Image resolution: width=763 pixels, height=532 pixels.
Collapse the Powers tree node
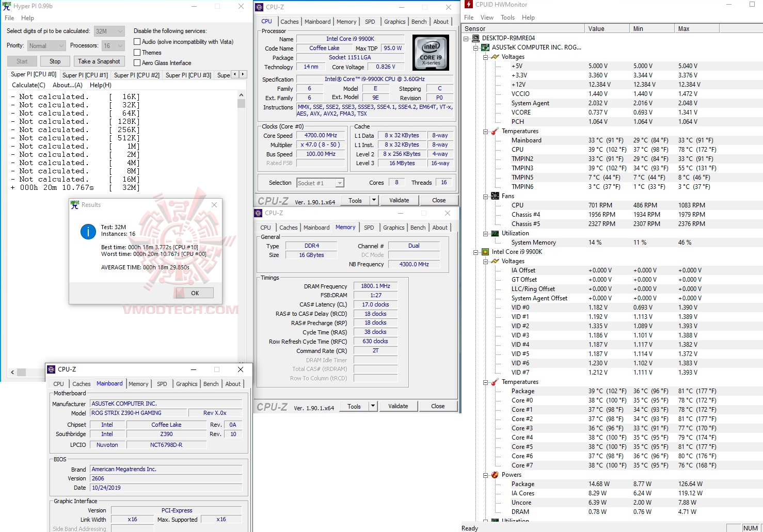[x=486, y=475]
